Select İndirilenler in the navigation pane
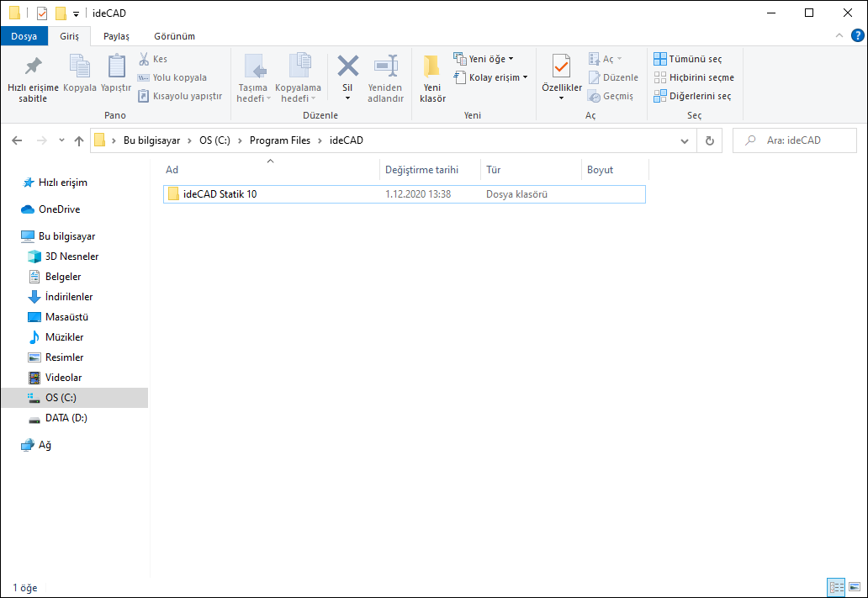 pos(69,297)
